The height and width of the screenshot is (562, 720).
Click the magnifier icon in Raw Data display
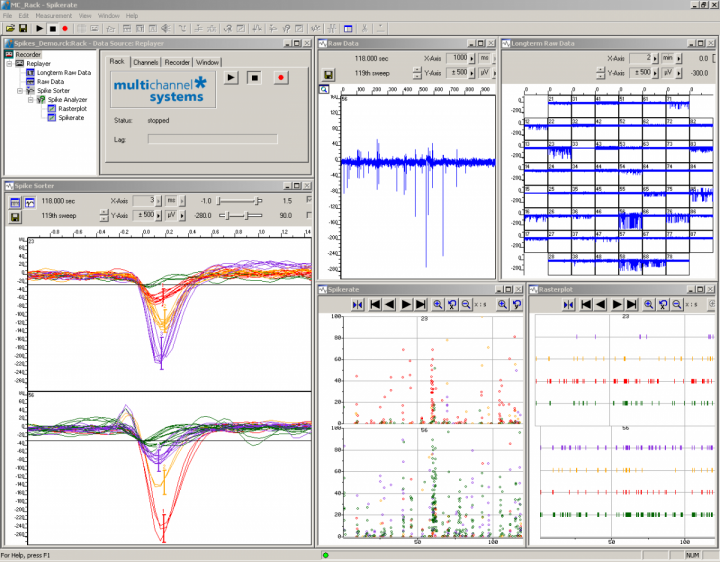[324, 89]
